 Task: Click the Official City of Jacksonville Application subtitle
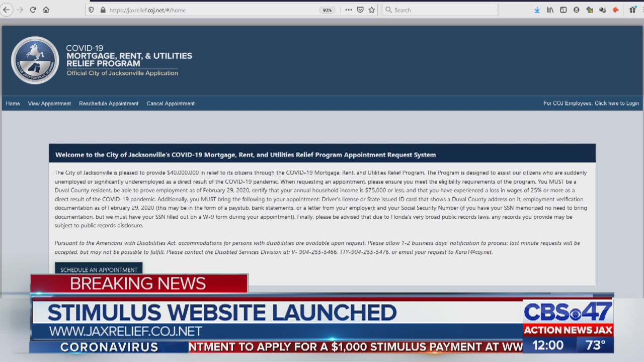click(122, 73)
